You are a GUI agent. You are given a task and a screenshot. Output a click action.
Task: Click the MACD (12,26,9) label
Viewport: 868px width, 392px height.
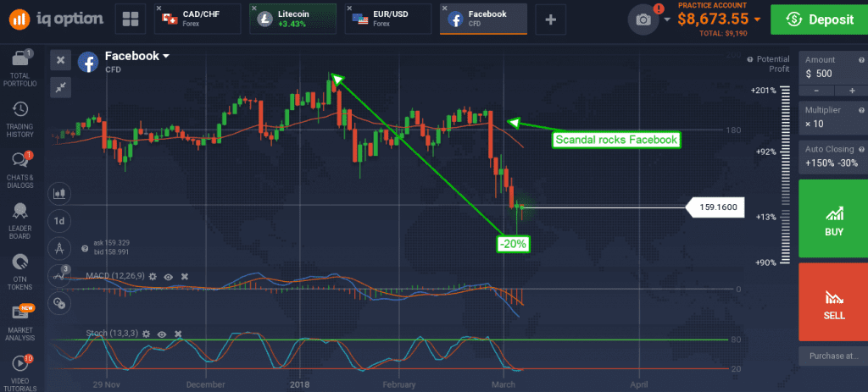pos(115,275)
